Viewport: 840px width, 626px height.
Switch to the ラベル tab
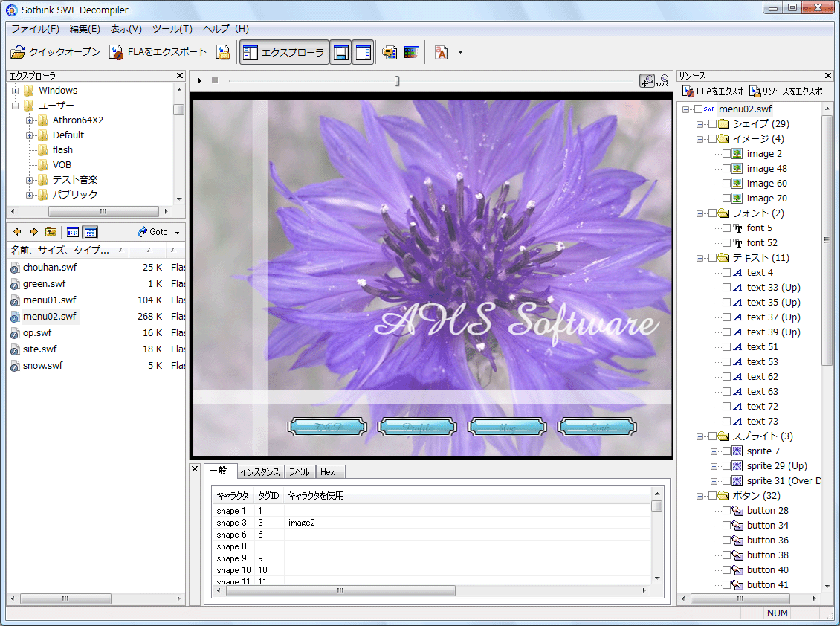coord(299,471)
